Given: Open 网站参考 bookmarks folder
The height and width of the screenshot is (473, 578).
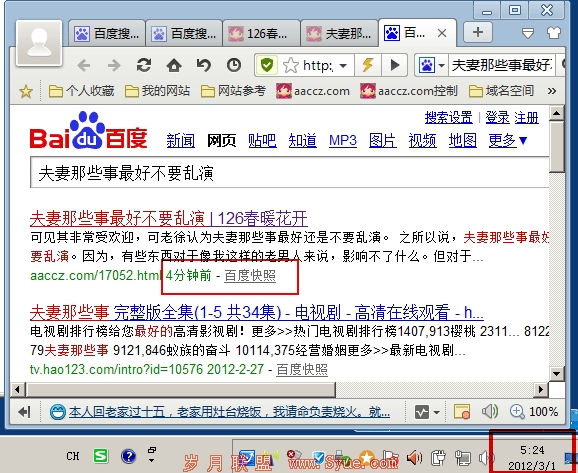Looking at the screenshot, I should pyautogui.click(x=233, y=91).
